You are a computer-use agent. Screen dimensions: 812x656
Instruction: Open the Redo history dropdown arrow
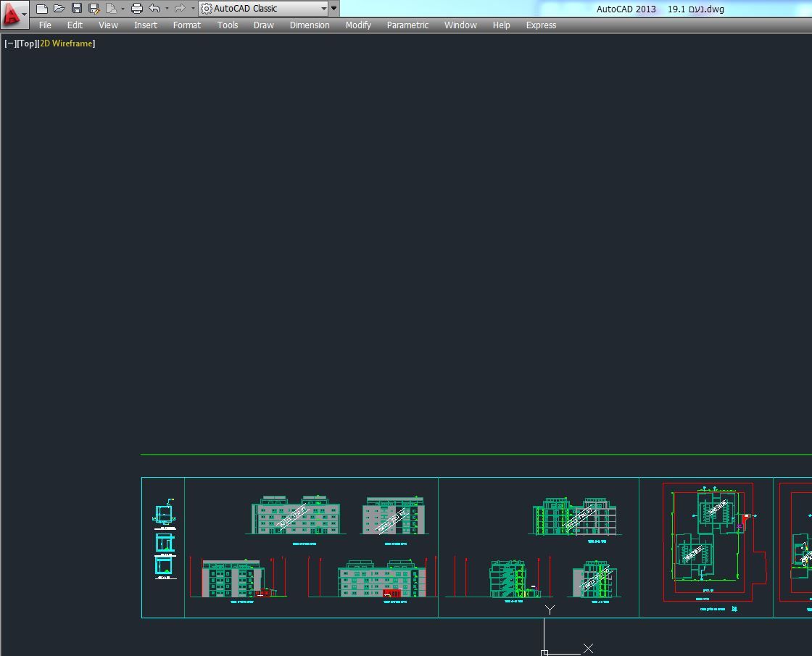193,9
